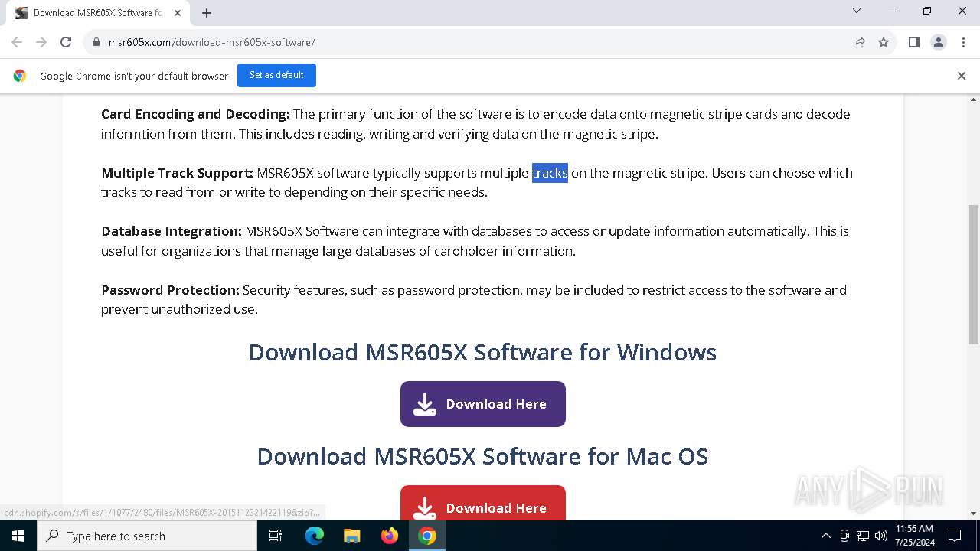Open File Explorer from the taskbar
This screenshot has height=551, width=980.
coord(351,536)
